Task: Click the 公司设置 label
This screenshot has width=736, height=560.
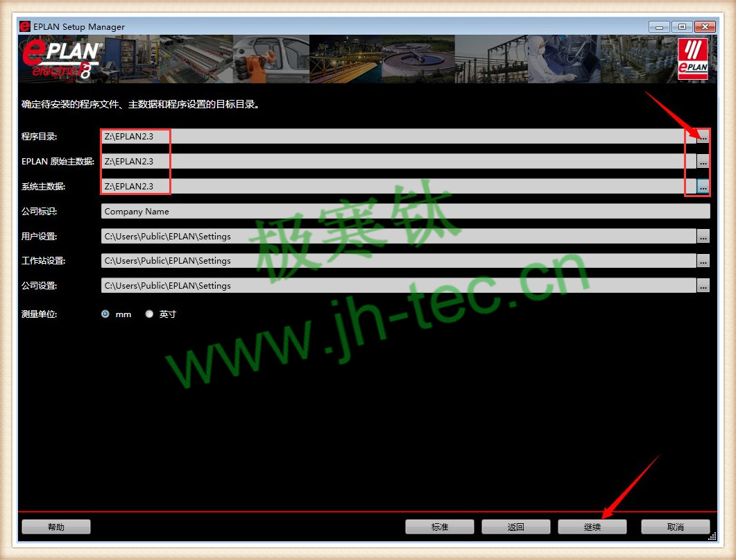Action: [39, 285]
